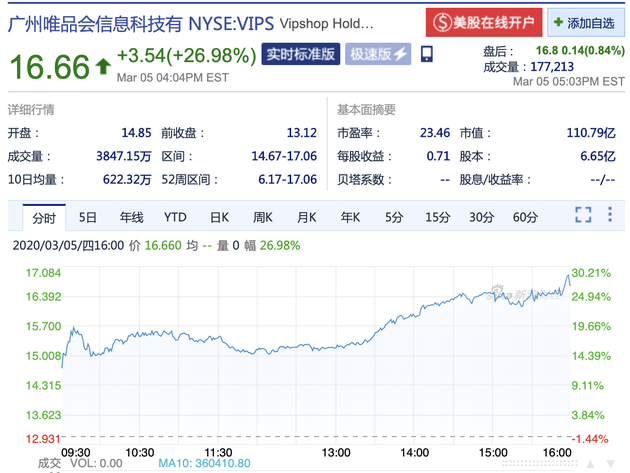
Task: Click the current price 16.66
Action: tap(49, 67)
